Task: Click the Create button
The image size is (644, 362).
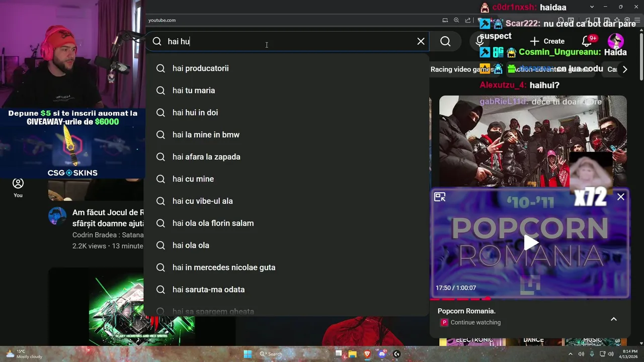Action: coord(547,41)
